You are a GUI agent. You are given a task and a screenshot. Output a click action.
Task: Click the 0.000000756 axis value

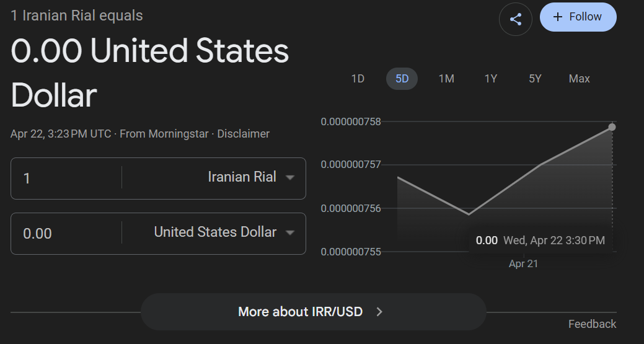(x=351, y=208)
